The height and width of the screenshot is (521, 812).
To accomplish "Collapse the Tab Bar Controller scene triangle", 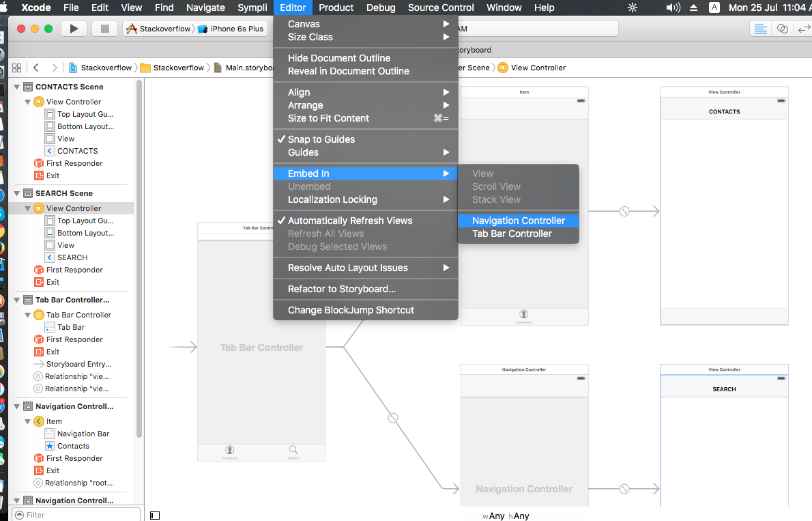I will click(16, 300).
